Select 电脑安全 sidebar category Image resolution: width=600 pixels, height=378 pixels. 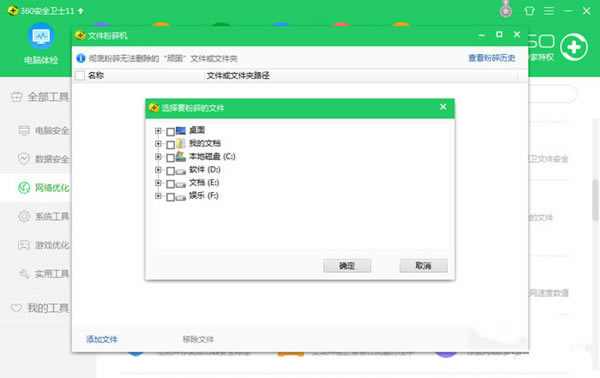pyautogui.click(x=44, y=130)
